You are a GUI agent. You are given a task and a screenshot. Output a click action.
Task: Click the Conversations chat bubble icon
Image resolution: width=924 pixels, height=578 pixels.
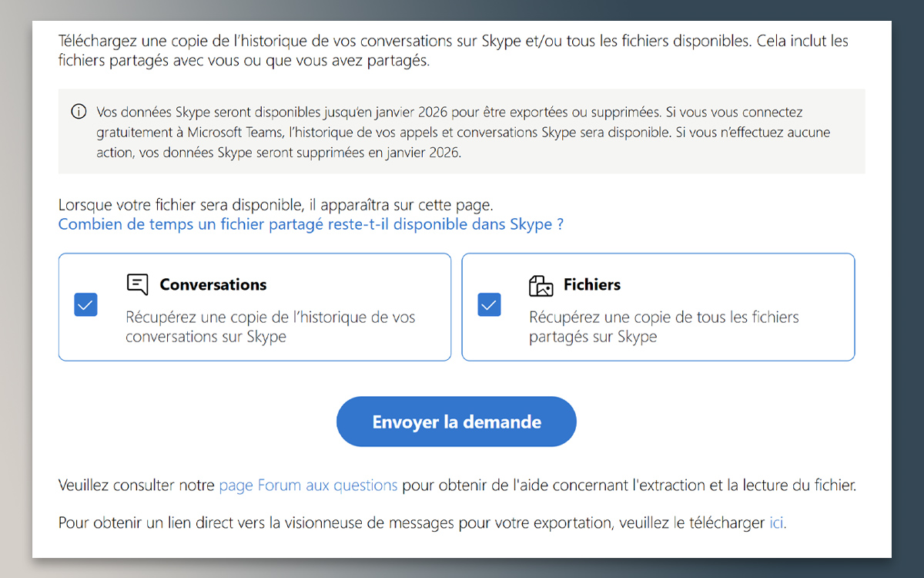pyautogui.click(x=138, y=284)
